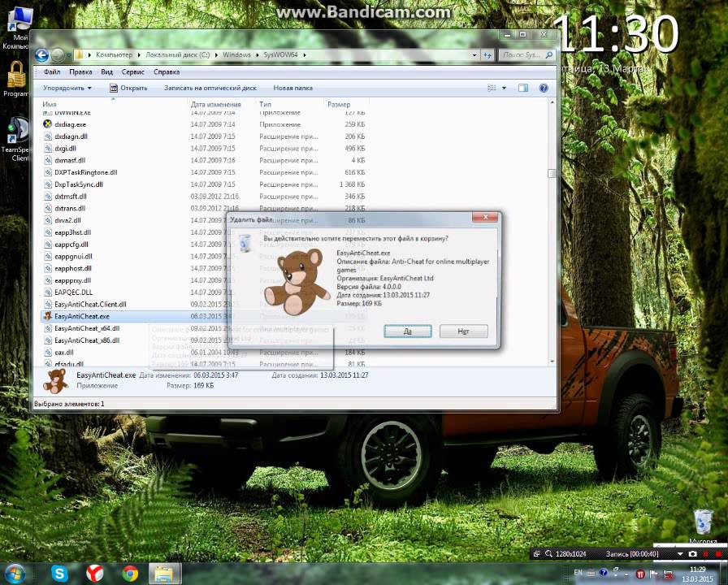Open Skype from the taskbar
Viewport: 728px width, 585px height.
coord(59,574)
